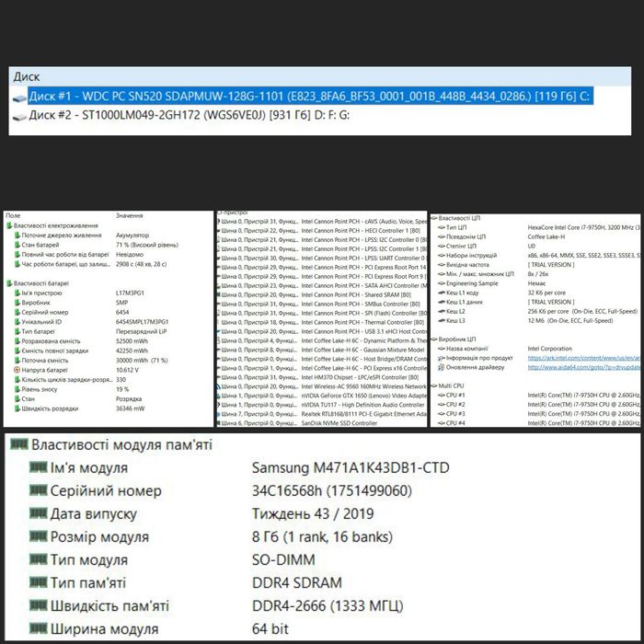Select the Набори інструкцій row
Screen dimensions: 644x644
(x=539, y=256)
